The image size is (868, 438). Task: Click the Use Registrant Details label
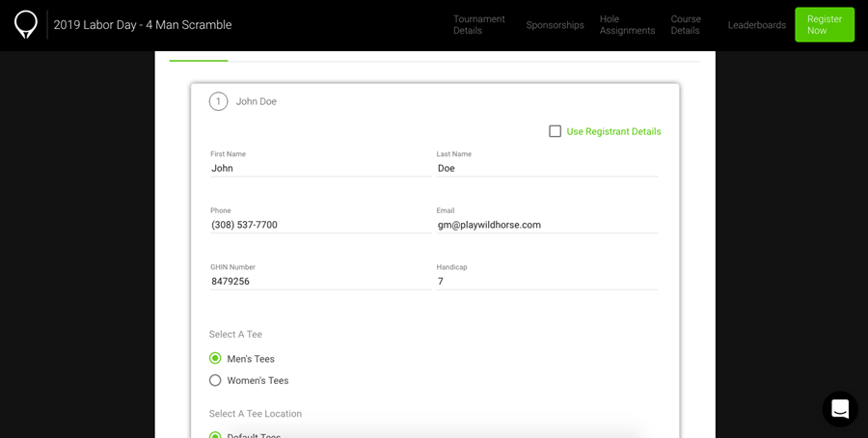click(x=613, y=131)
